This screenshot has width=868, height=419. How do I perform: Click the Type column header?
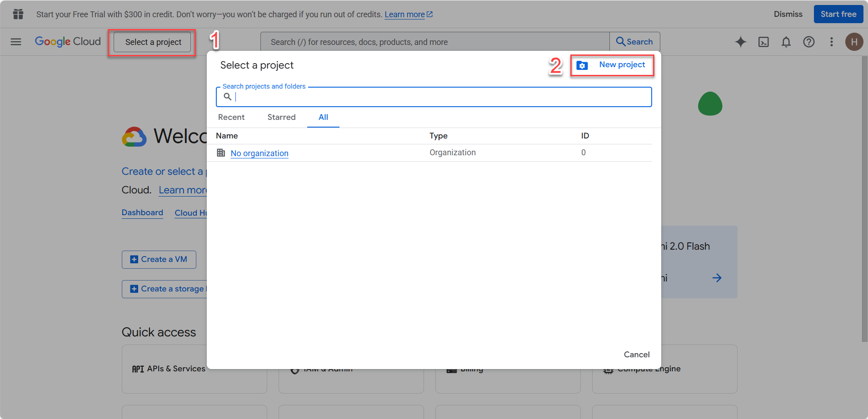pos(439,136)
